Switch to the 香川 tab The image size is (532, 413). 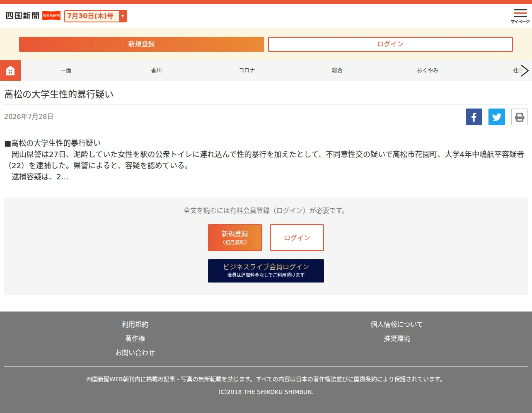[156, 70]
